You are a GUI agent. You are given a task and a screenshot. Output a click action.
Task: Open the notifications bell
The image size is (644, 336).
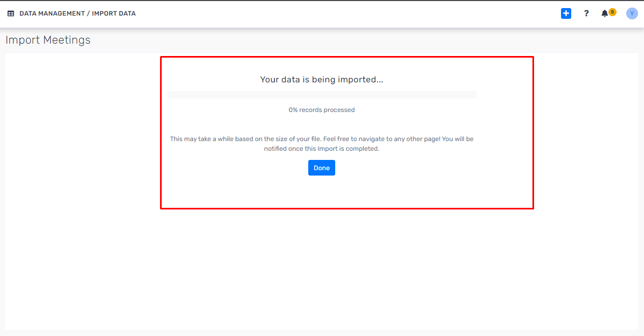605,13
